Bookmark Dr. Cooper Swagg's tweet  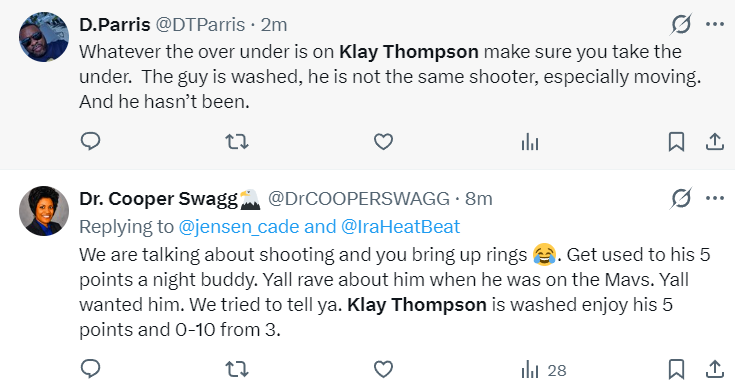[x=676, y=369]
